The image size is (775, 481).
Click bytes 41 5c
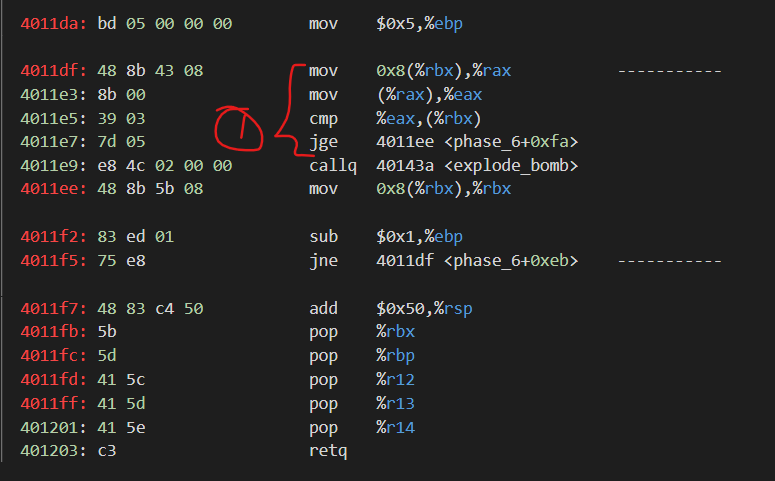(121, 379)
